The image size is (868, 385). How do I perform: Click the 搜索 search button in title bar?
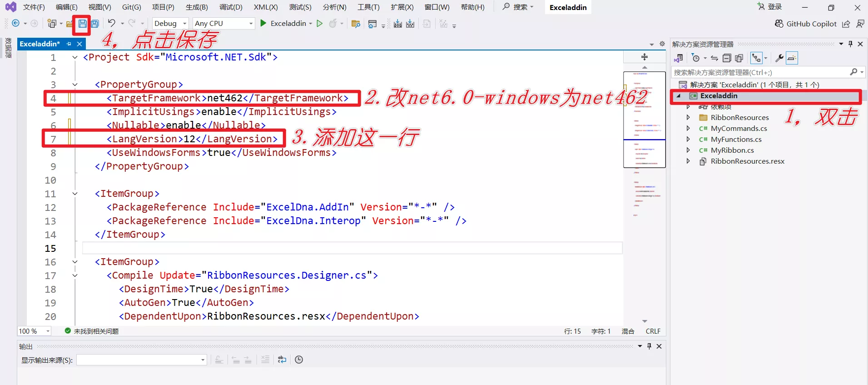click(x=518, y=7)
